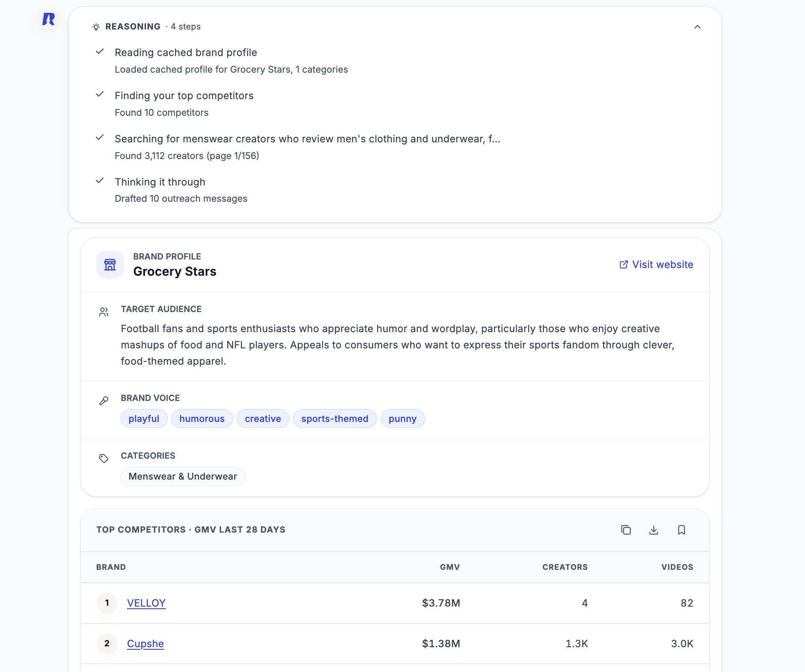Screen dimensions: 805x672
Task: Select the playful brand voice tag
Action: pyautogui.click(x=144, y=419)
